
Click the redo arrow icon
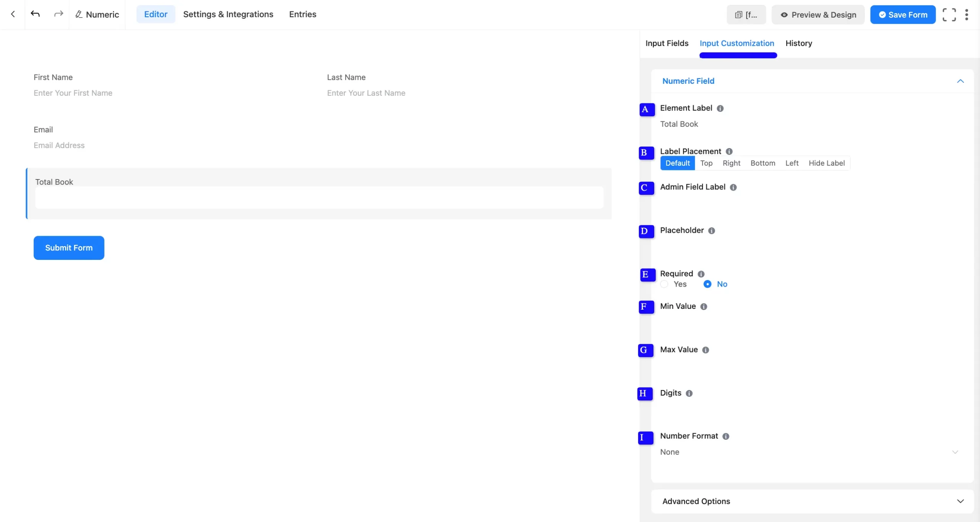58,14
